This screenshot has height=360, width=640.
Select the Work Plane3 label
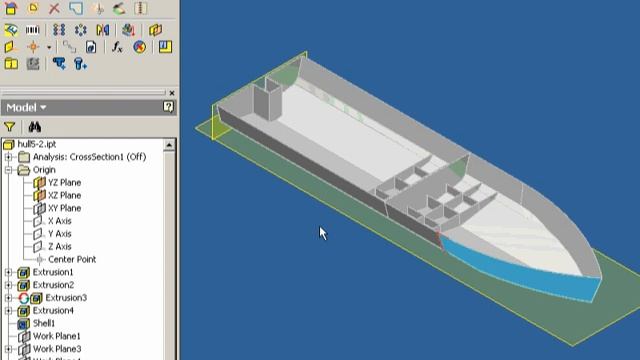tap(57, 349)
